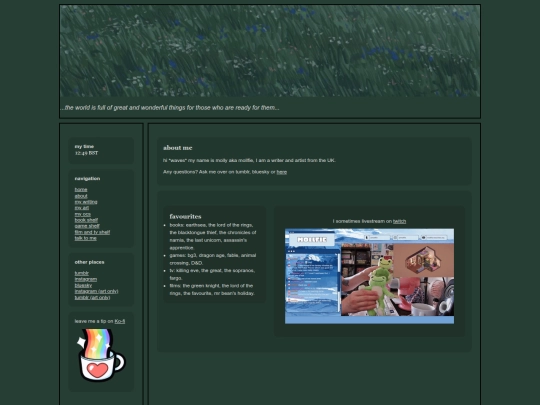The image size is (540, 405).
Task: Open the my writing link
Action: (86, 202)
